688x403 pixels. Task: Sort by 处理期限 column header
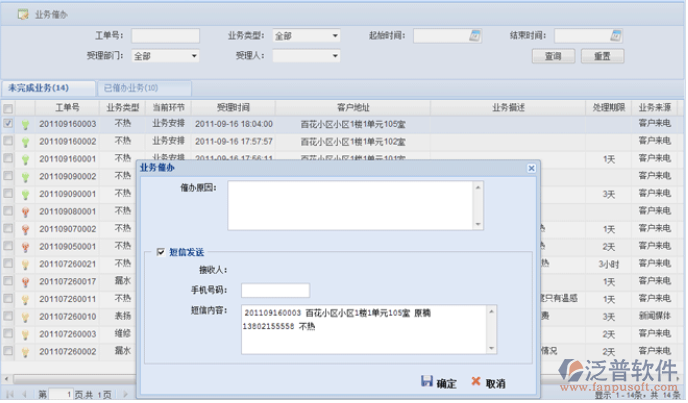click(x=609, y=108)
